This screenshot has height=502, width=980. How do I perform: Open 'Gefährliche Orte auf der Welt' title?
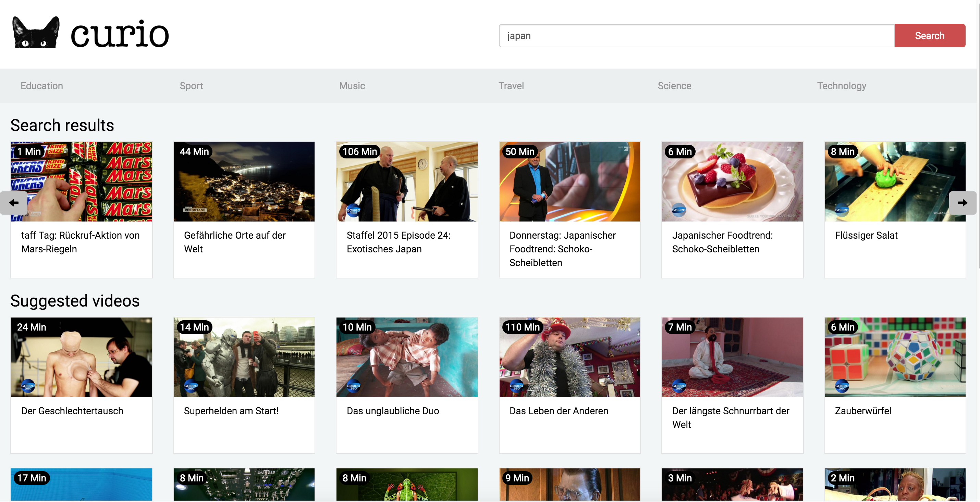(234, 242)
